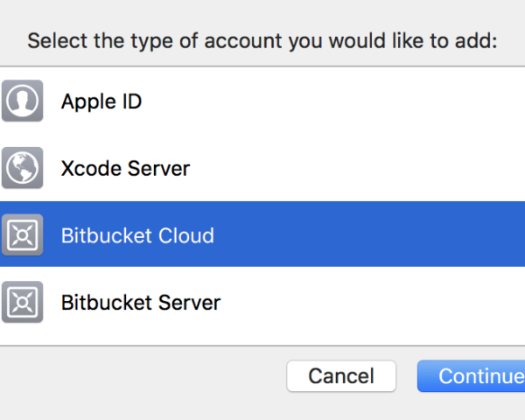
Task: Click the highlighted Bitbucket Cloud icon
Action: tap(22, 235)
